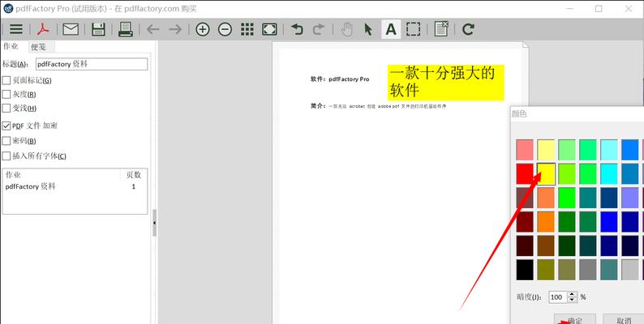Increase 暗度 with the up spinner arrow
Image resolution: width=644 pixels, height=324 pixels.
pyautogui.click(x=573, y=294)
